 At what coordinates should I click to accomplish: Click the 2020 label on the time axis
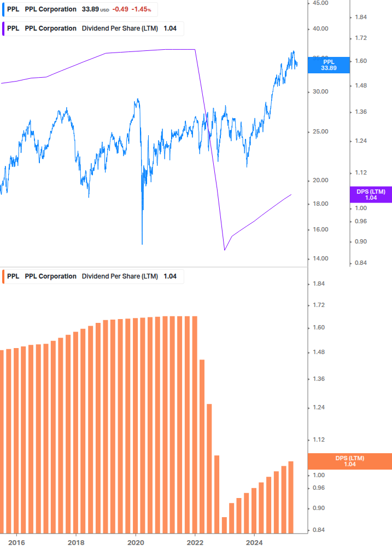pyautogui.click(x=136, y=543)
